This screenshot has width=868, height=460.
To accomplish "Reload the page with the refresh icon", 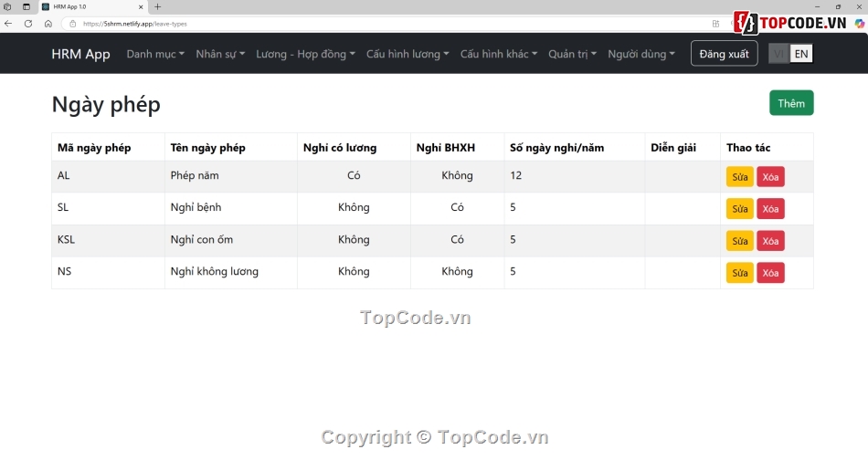I will [28, 24].
